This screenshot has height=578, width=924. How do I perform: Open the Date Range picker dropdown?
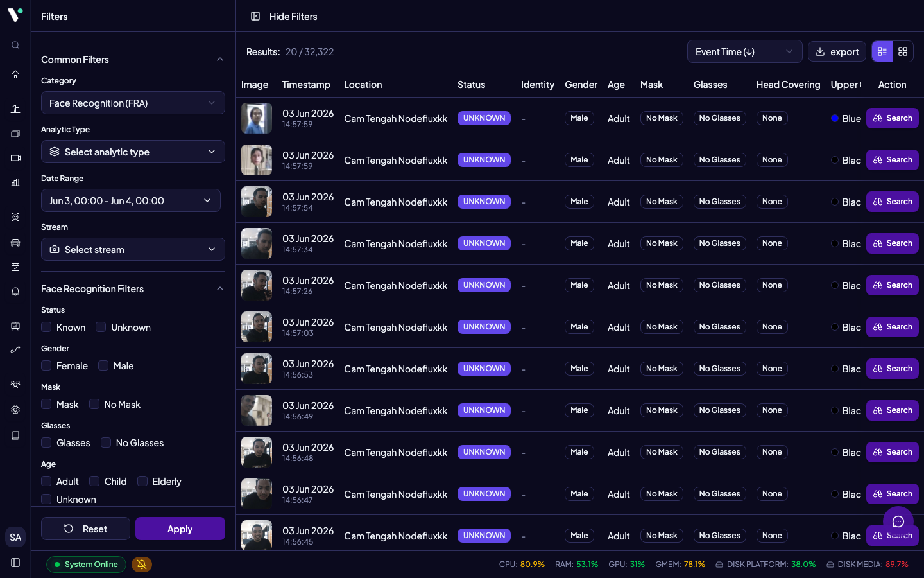coord(131,200)
